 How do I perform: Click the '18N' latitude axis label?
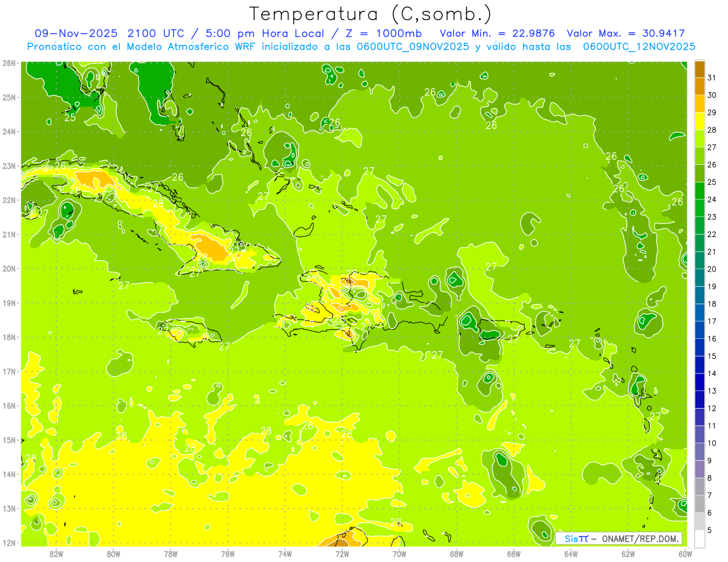click(9, 337)
